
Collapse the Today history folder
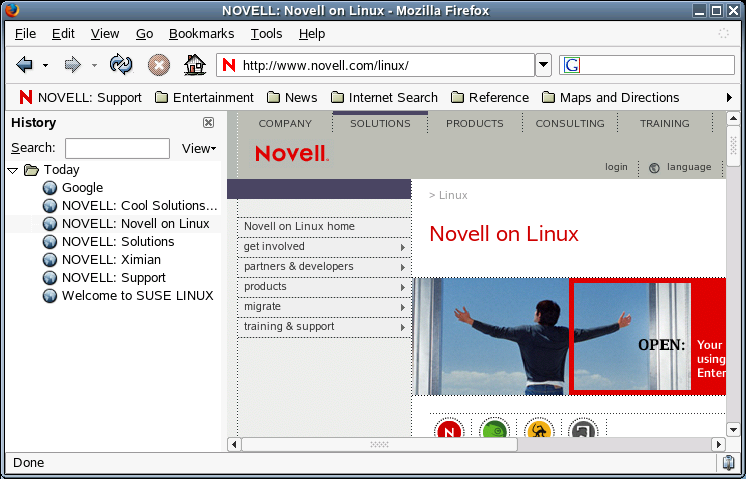click(x=13, y=170)
